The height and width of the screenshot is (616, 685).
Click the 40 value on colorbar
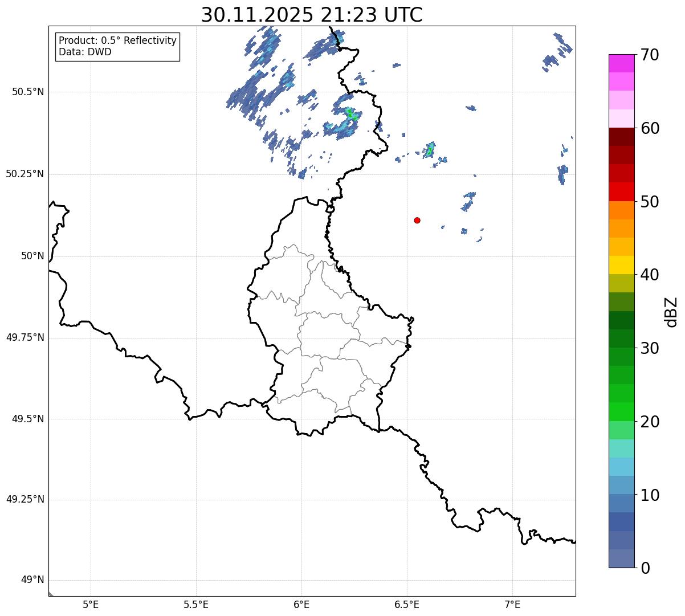click(x=649, y=275)
